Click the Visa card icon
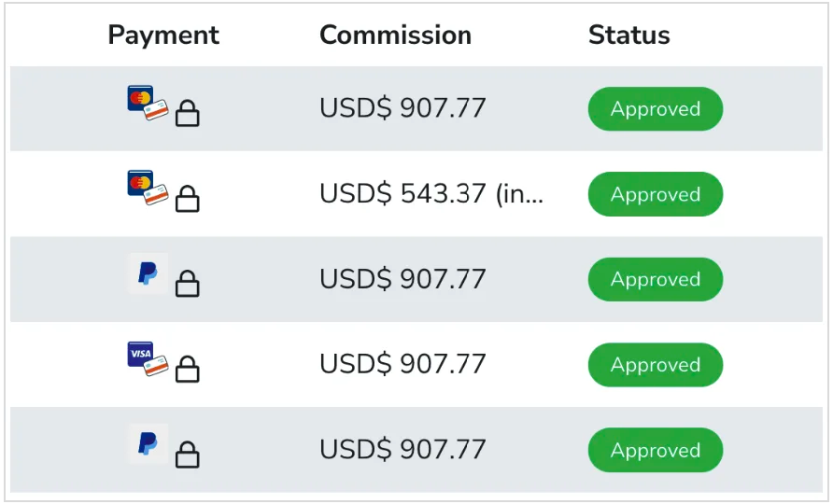The height and width of the screenshot is (504, 833). click(148, 359)
